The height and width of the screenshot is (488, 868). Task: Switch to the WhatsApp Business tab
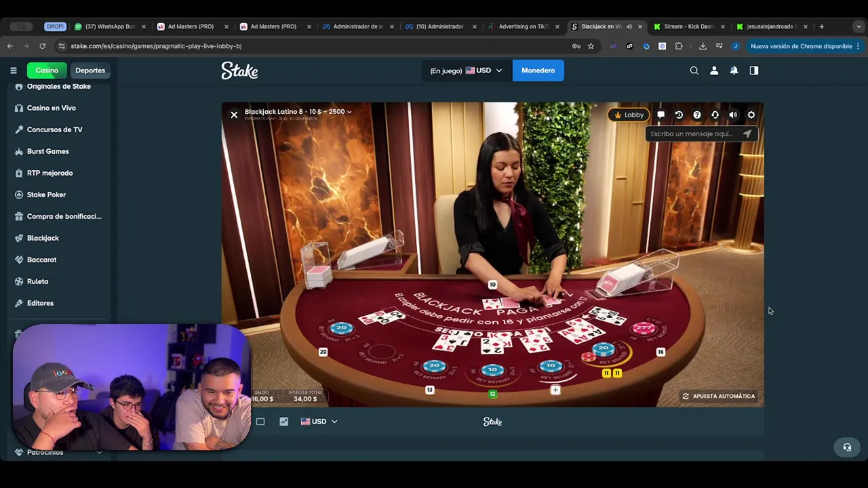coord(110,26)
